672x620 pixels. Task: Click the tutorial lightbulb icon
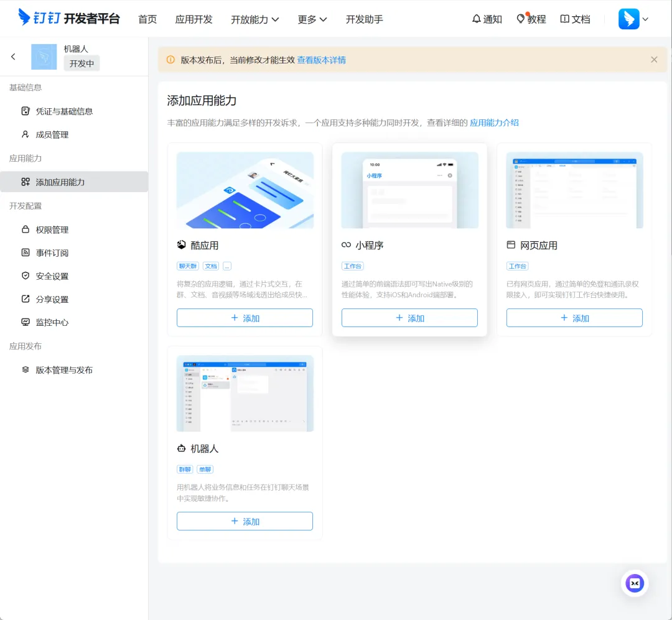(x=520, y=19)
